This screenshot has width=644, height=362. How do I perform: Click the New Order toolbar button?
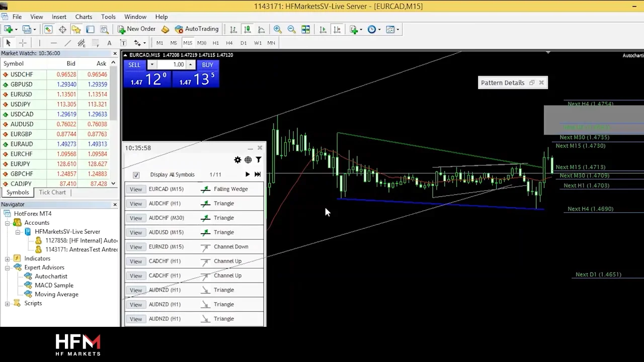[136, 29]
